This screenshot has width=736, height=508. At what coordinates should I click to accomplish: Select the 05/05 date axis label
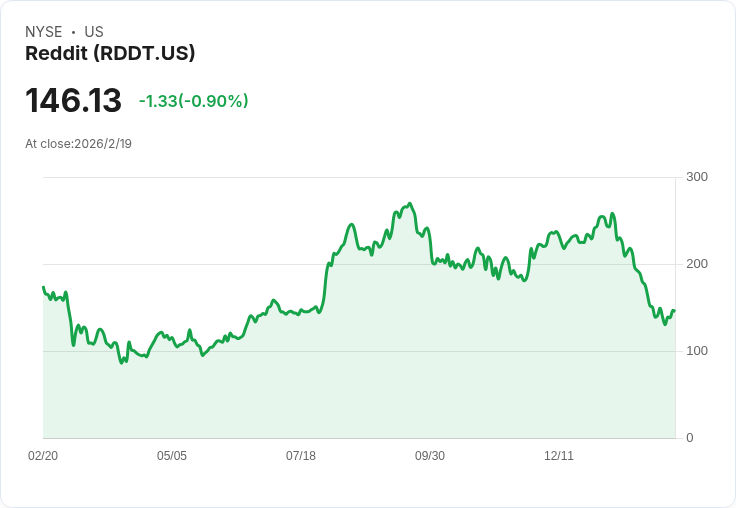coord(172,455)
